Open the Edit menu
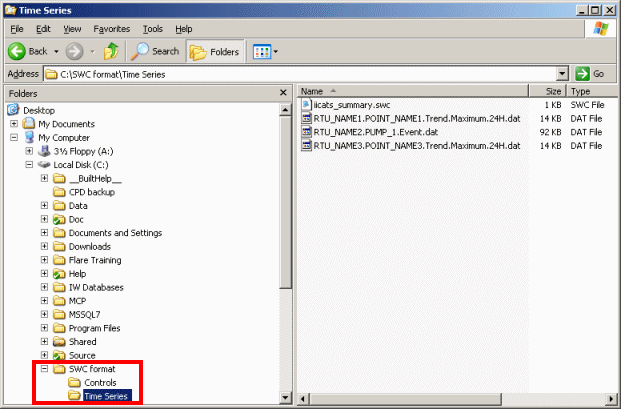Image resolution: width=621 pixels, height=409 pixels. (x=43, y=29)
